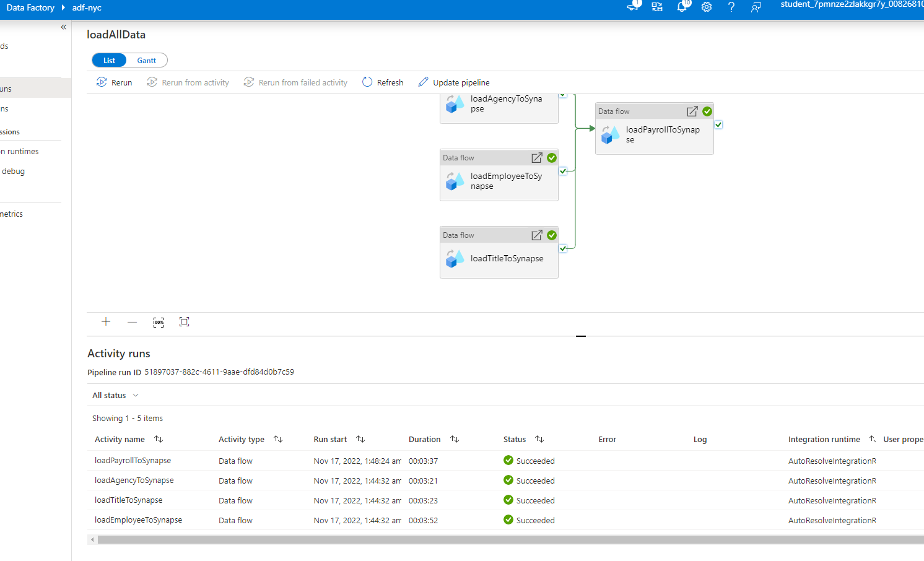Click success status icon on loadTitleToSynapse node
Image resolution: width=924 pixels, height=561 pixels.
552,235
